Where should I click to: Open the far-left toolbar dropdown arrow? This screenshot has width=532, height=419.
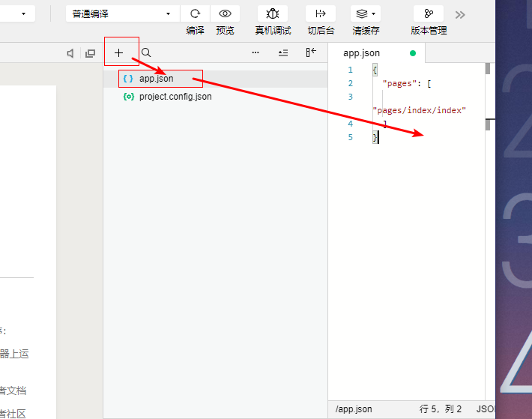23,14
